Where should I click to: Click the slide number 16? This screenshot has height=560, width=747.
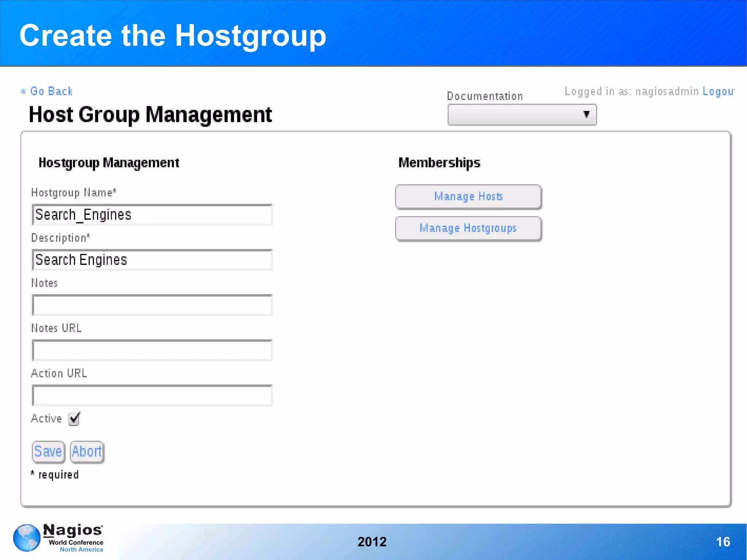[x=723, y=542]
